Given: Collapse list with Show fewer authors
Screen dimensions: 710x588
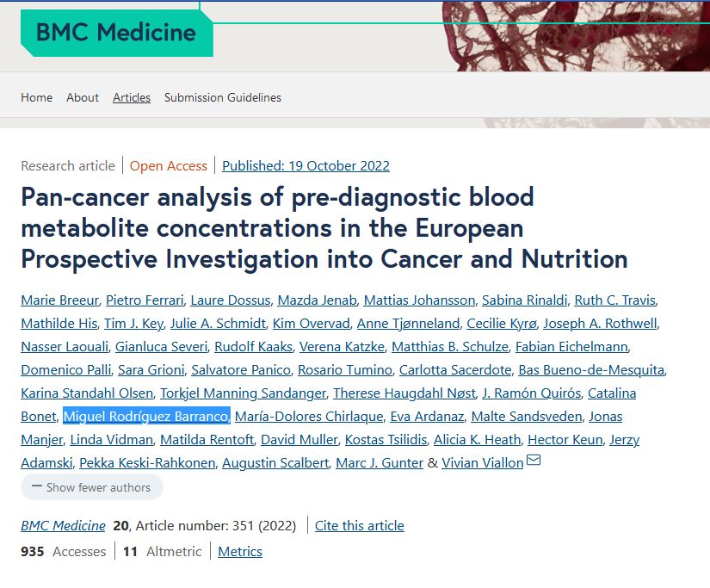Looking at the screenshot, I should point(91,487).
